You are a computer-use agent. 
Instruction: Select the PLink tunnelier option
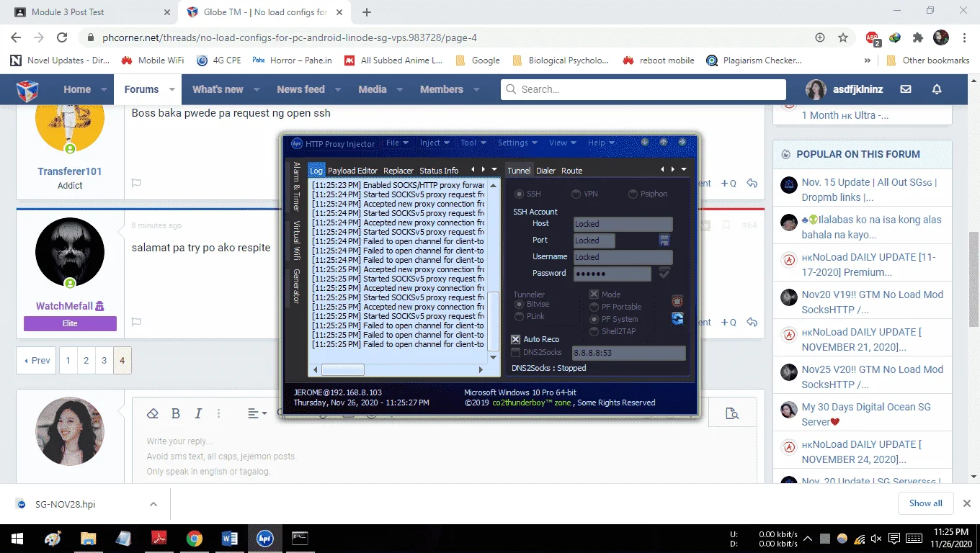pos(519,316)
